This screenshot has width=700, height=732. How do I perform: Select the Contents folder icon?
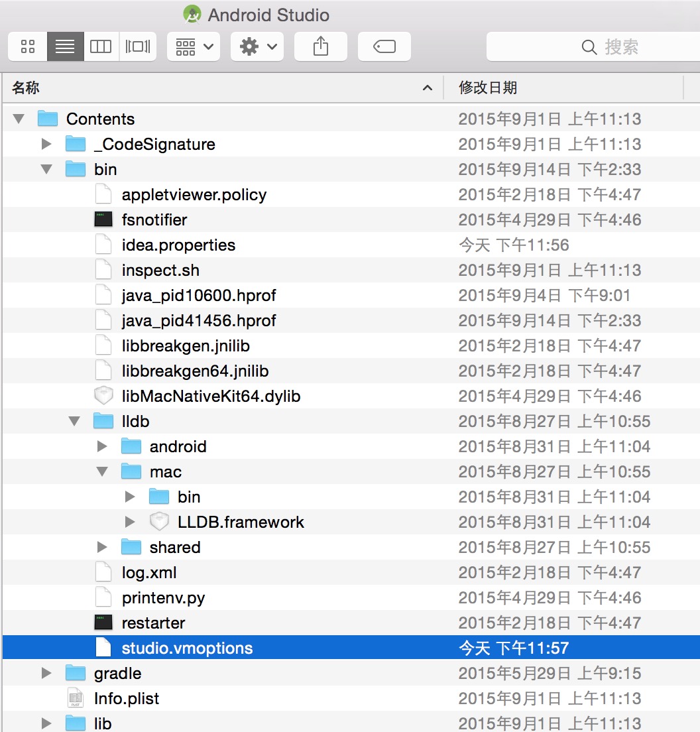(x=48, y=119)
